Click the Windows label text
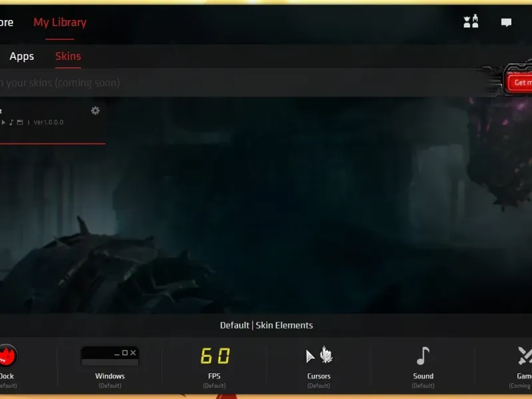Screen dimensions: 532x399 click(x=110, y=376)
